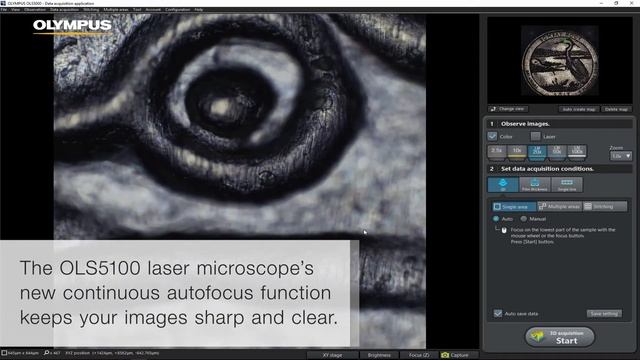Screen dimensions: 640x360
Task: Toggle the Color observation checkbox
Action: tap(492, 136)
